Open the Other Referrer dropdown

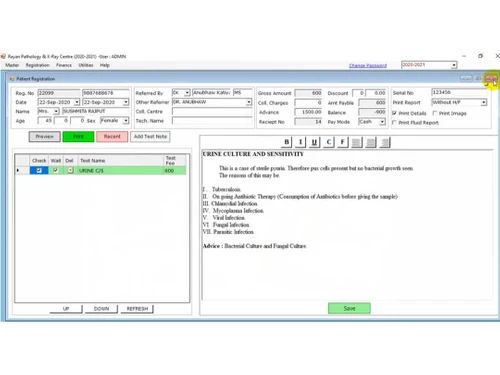click(x=249, y=102)
